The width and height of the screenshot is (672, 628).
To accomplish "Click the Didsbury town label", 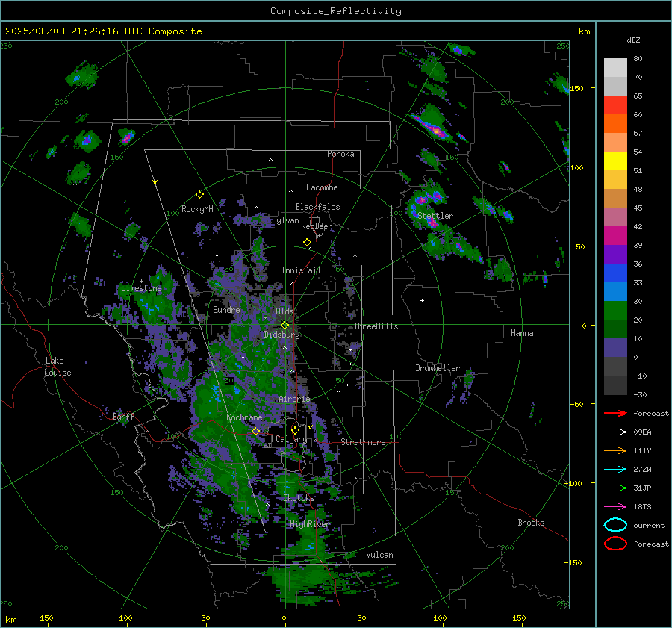I will click(x=281, y=335).
